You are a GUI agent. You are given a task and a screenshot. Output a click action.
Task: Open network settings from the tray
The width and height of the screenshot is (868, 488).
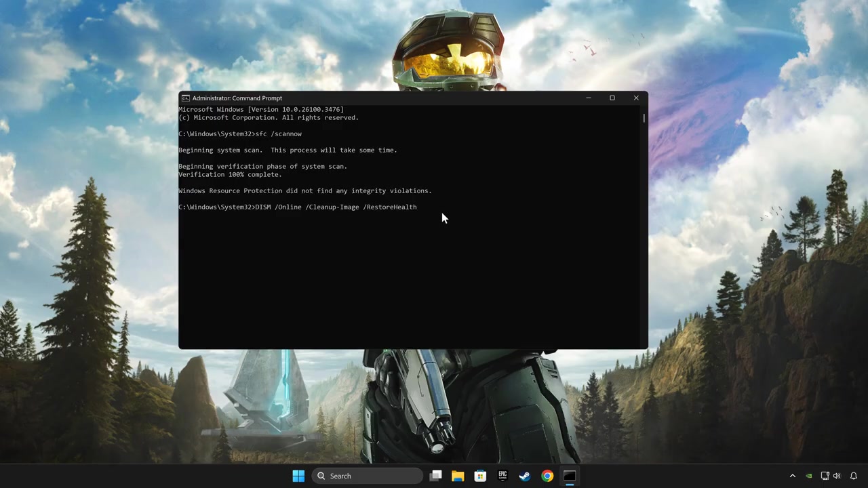click(x=825, y=476)
